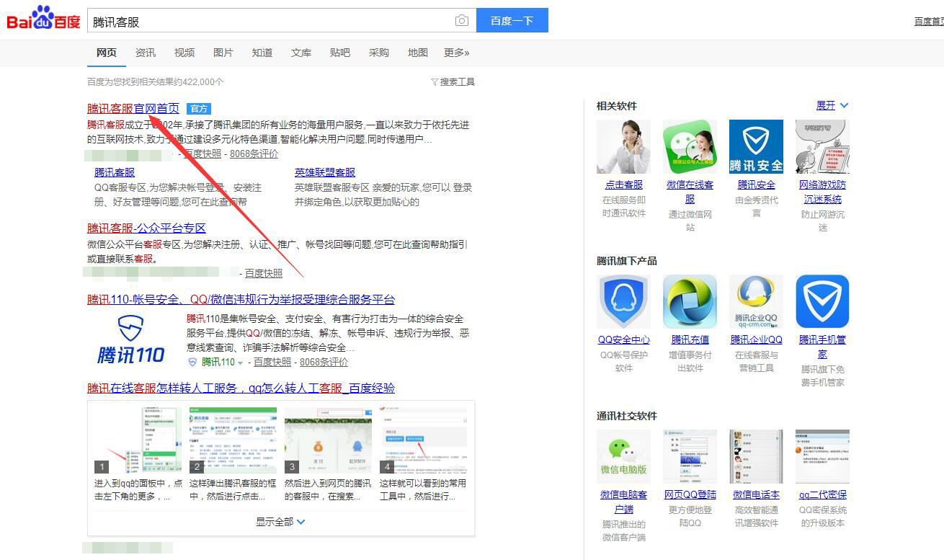Click 8068条评价 under first result
Viewport: 944px width, 560px height.
click(x=254, y=154)
